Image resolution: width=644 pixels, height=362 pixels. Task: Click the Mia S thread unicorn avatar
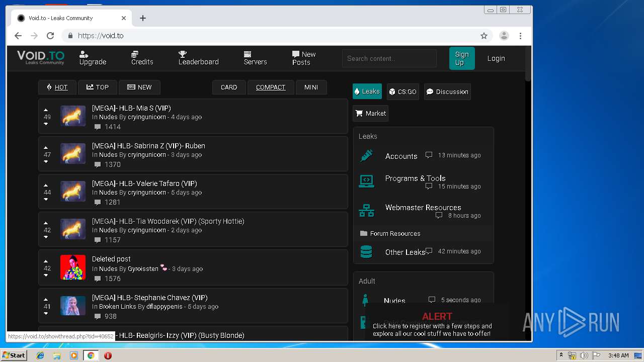point(73,116)
